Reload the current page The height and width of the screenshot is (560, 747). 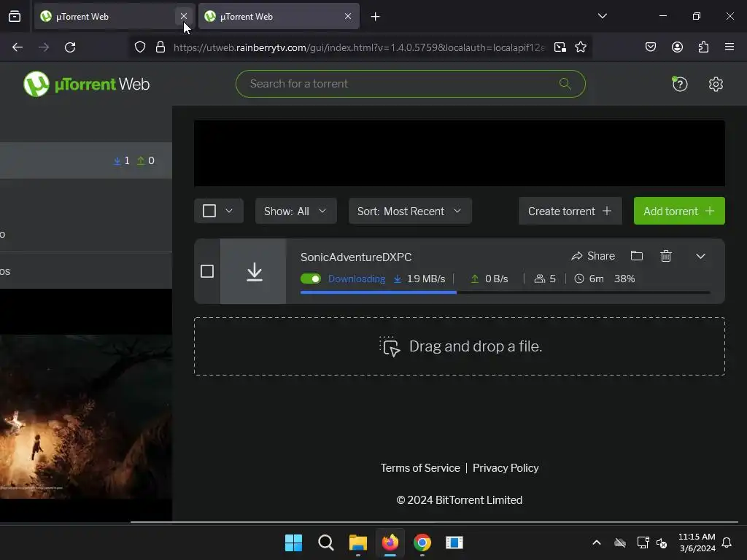(70, 47)
